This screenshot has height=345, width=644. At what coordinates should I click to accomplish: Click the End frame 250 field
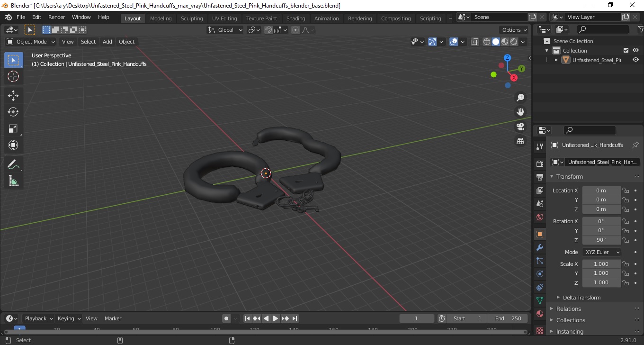pos(509,318)
